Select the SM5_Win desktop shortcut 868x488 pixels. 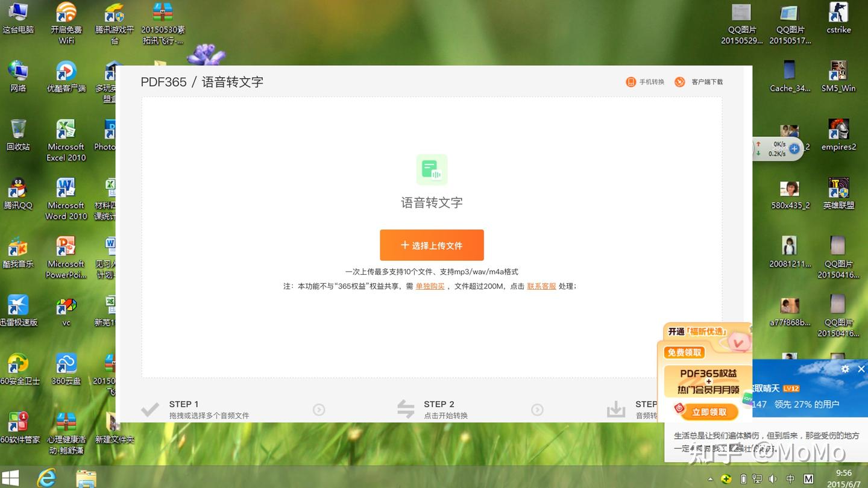[x=838, y=77]
